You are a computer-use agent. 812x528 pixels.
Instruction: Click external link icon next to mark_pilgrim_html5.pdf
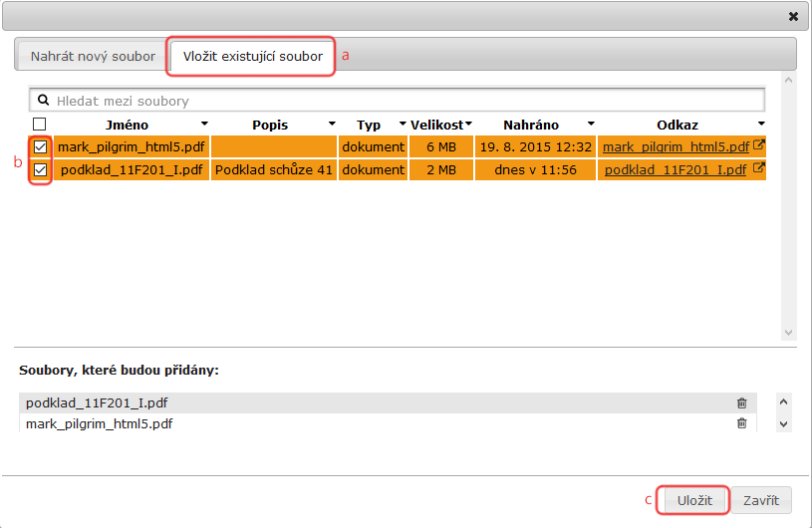coord(758,145)
